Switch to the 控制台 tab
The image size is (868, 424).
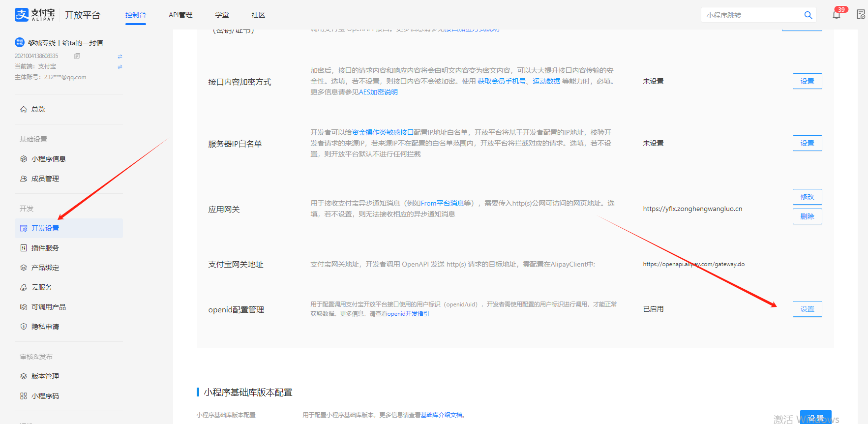coord(136,15)
